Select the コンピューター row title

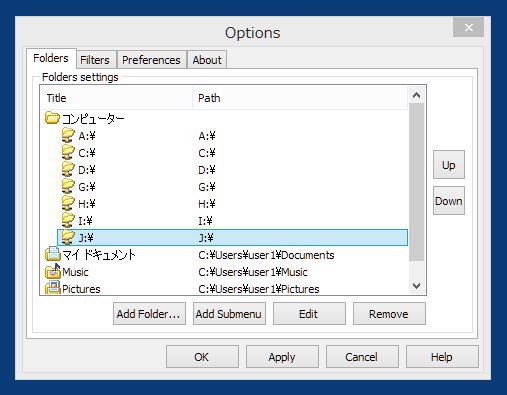click(x=93, y=118)
